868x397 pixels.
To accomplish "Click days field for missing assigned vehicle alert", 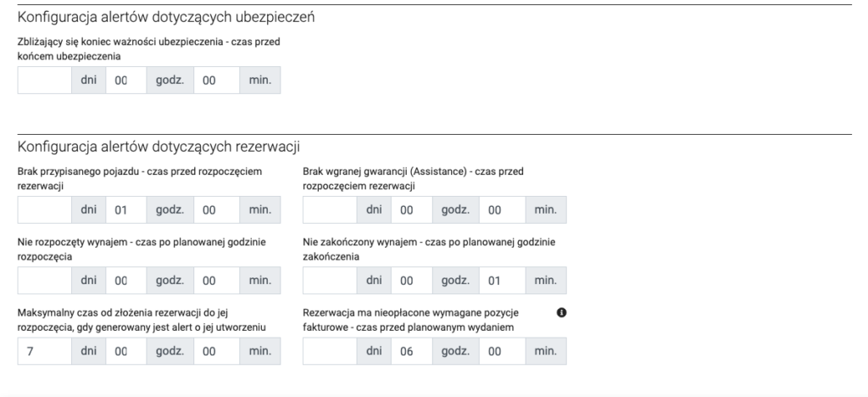I will coord(44,210).
